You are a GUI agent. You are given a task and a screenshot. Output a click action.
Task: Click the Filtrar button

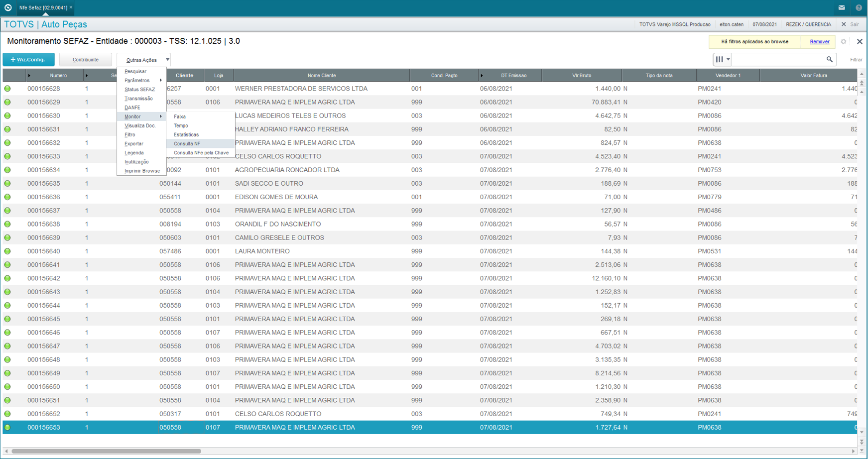pyautogui.click(x=856, y=60)
